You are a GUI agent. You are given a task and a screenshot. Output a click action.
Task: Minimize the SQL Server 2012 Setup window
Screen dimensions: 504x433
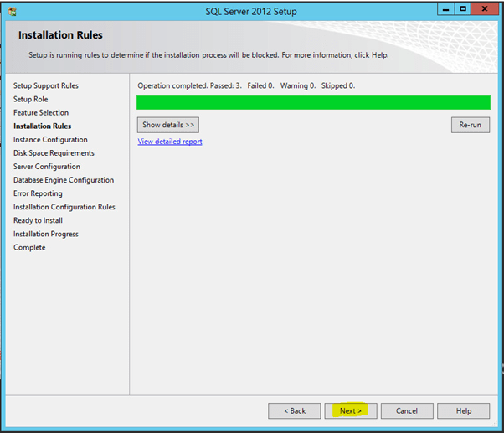coord(443,10)
